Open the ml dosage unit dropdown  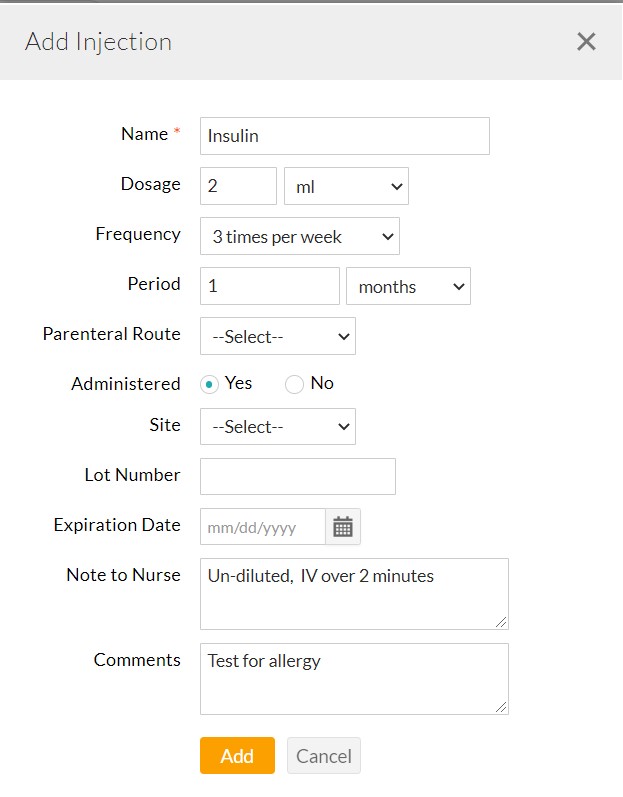[346, 186]
